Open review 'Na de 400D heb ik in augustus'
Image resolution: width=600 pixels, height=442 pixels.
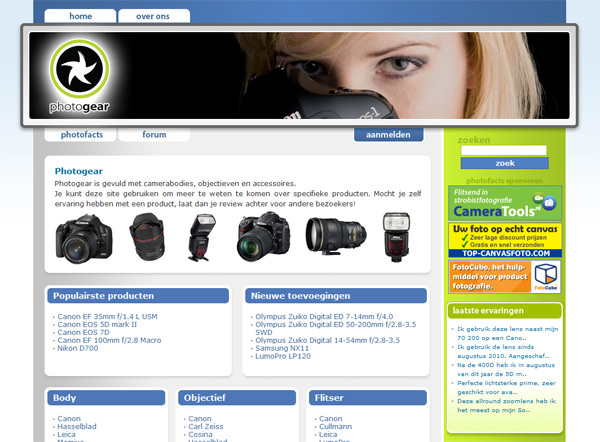coord(506,370)
